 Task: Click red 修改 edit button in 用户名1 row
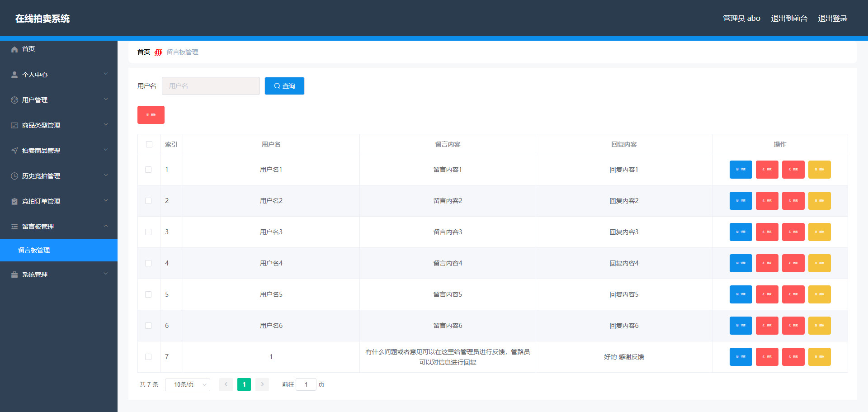coord(767,170)
